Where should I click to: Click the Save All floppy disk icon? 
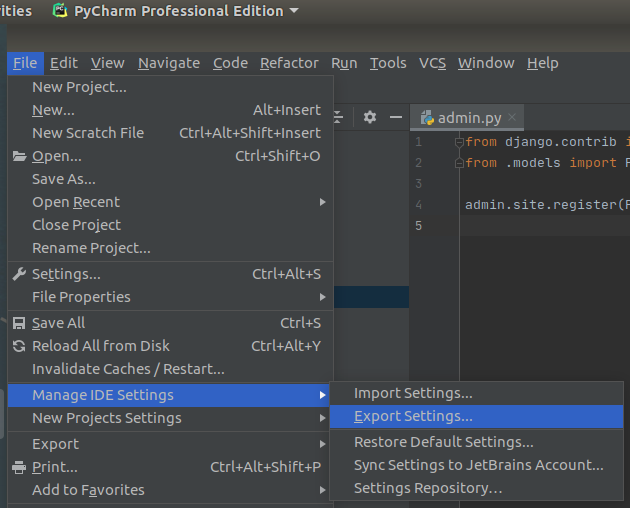(19, 323)
